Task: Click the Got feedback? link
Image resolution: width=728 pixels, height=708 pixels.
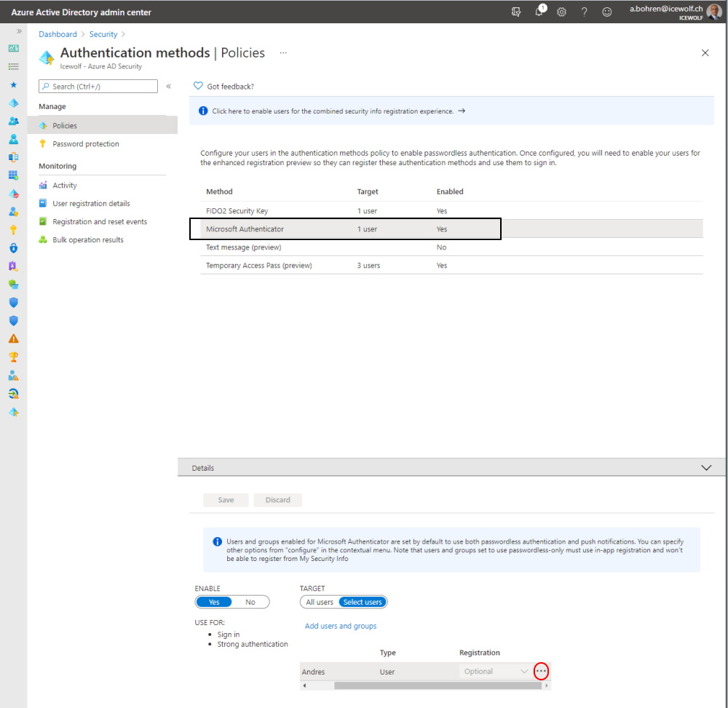Action: pos(230,87)
